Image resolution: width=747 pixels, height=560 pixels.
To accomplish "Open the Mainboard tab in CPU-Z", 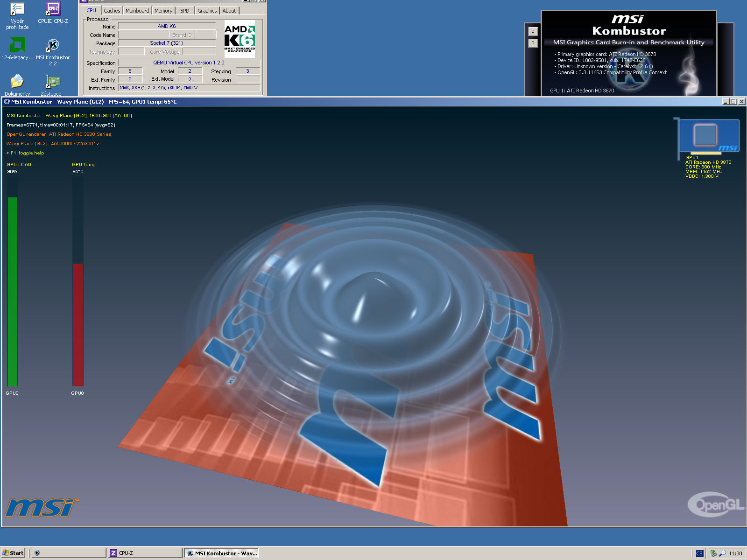I will click(137, 11).
